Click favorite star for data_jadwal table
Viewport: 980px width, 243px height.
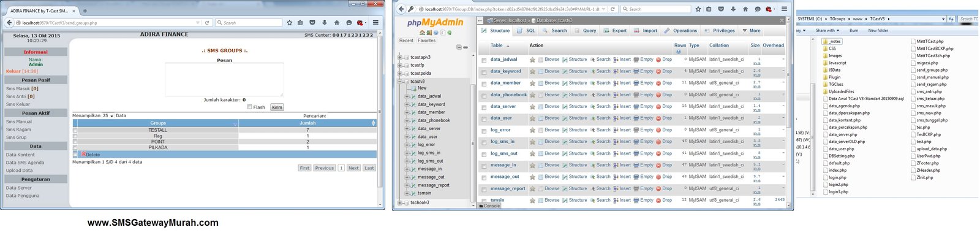532,60
